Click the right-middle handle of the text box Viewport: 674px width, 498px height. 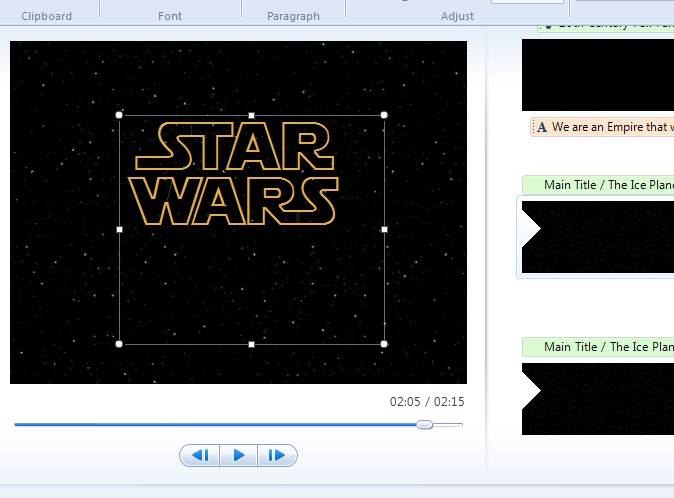tap(384, 229)
